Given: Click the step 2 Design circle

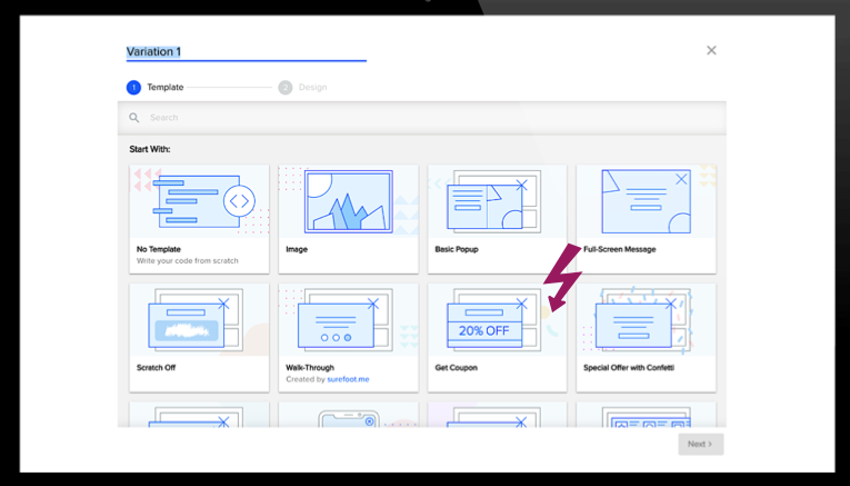Looking at the screenshot, I should (x=285, y=88).
